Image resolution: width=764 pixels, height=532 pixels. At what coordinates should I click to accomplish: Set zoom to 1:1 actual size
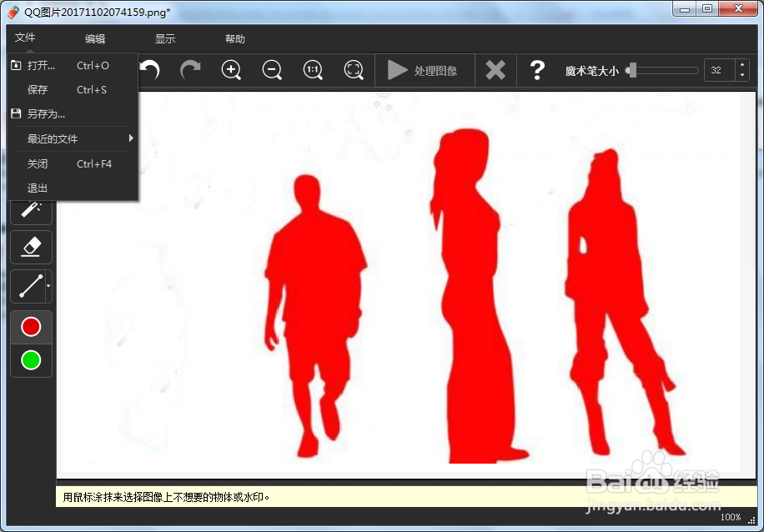coord(312,71)
